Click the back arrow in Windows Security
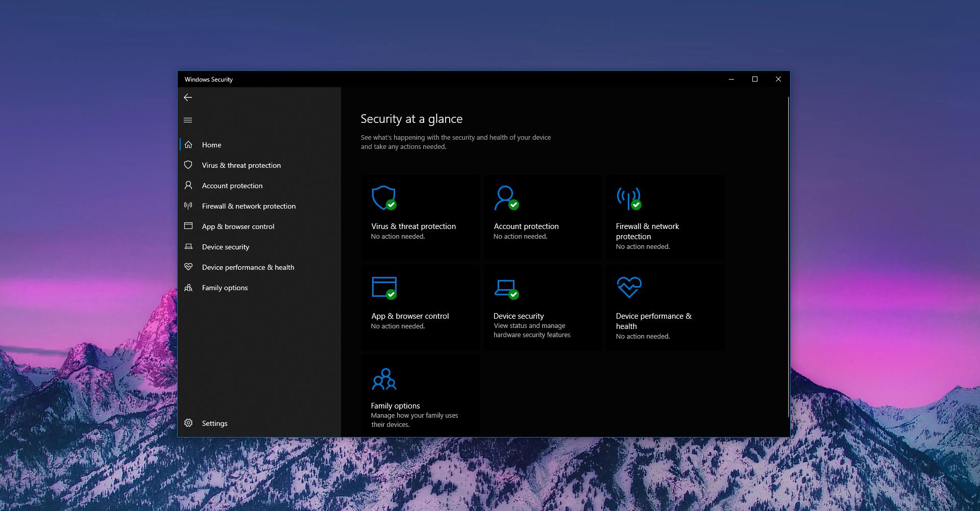 tap(188, 97)
